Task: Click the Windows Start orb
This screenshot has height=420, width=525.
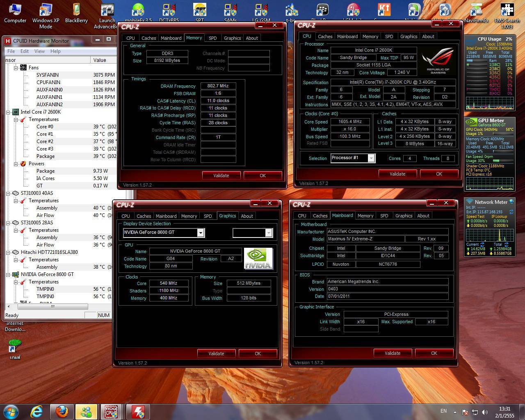Action: click(x=11, y=411)
